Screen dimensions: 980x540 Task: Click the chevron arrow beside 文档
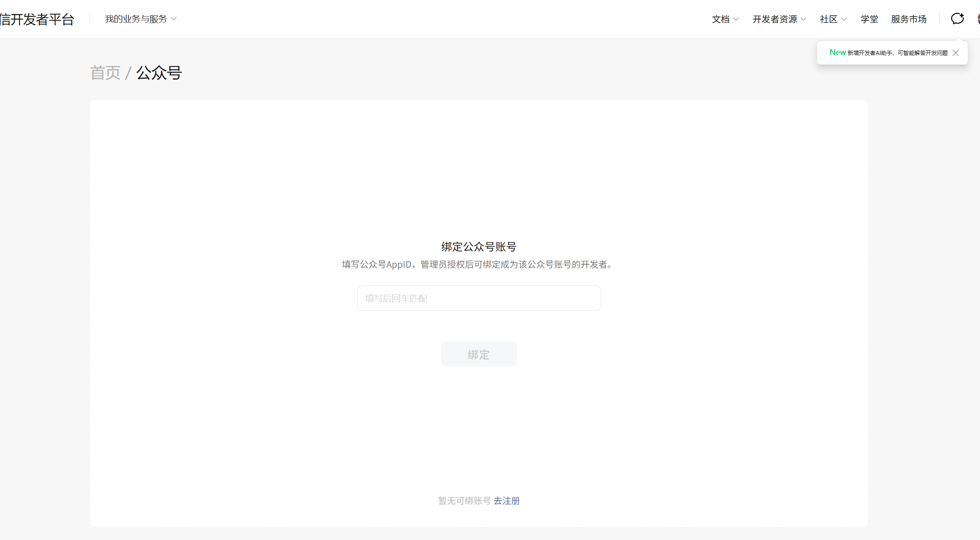point(736,19)
